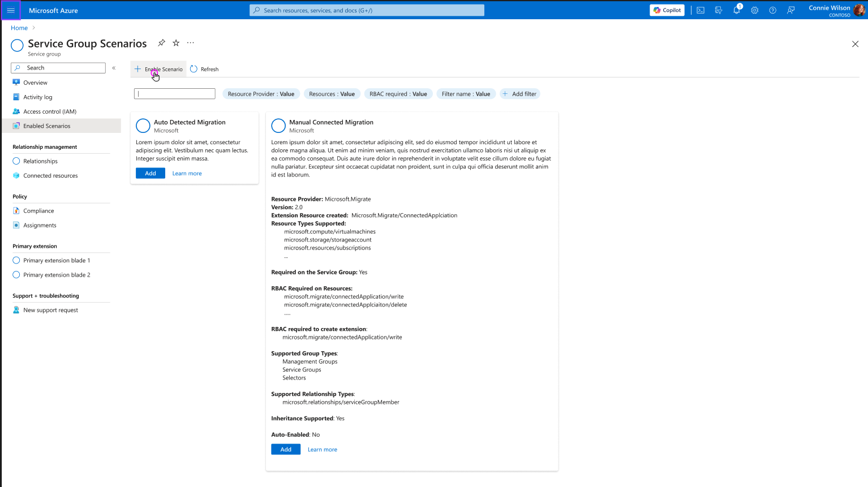Open the Resource Provider filter pill
The width and height of the screenshot is (868, 487).
[x=261, y=94]
